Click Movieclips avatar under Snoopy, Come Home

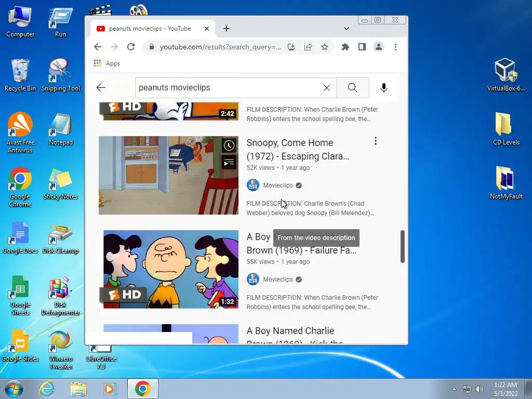[x=253, y=185]
